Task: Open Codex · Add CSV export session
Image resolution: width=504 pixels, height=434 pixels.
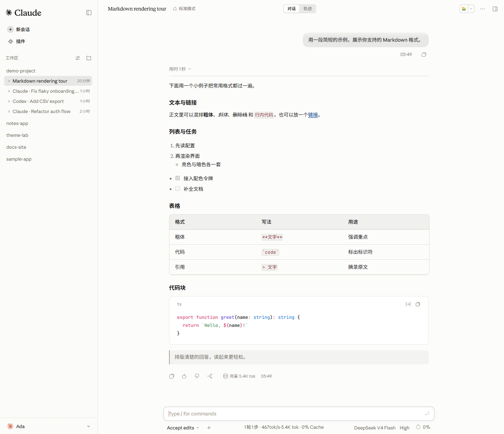Action: coord(48,101)
